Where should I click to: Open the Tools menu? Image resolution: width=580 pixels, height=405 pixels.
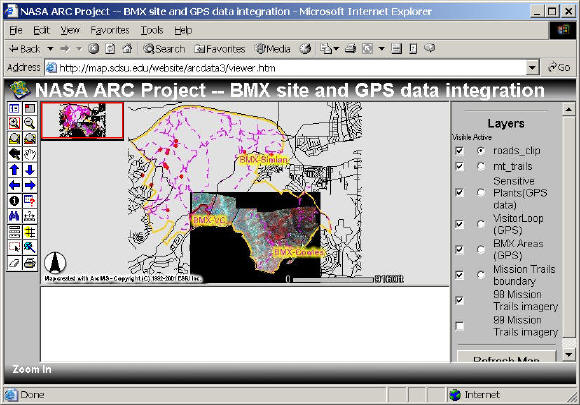(x=152, y=30)
